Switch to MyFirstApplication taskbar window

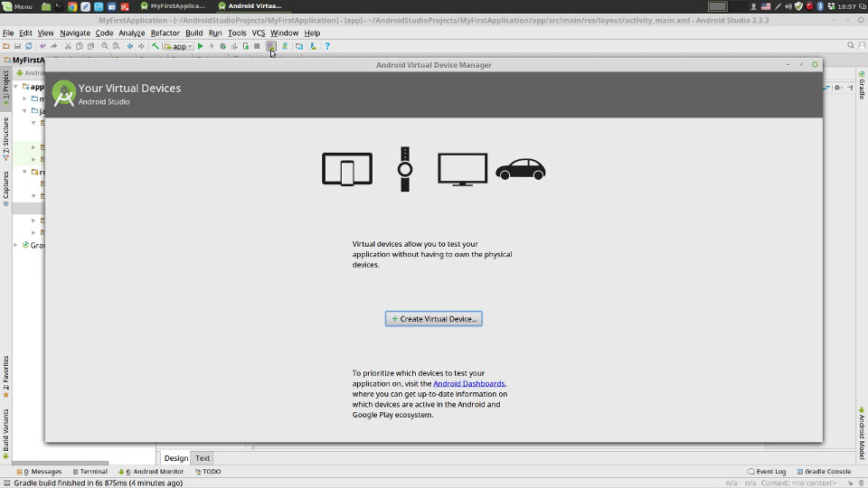pos(173,6)
